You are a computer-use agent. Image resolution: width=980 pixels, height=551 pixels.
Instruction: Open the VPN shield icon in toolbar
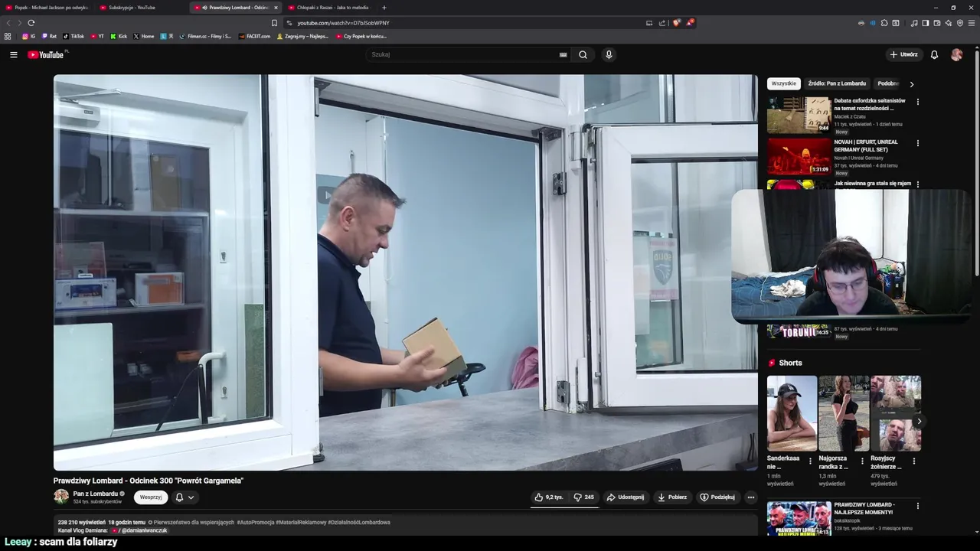pyautogui.click(x=960, y=23)
